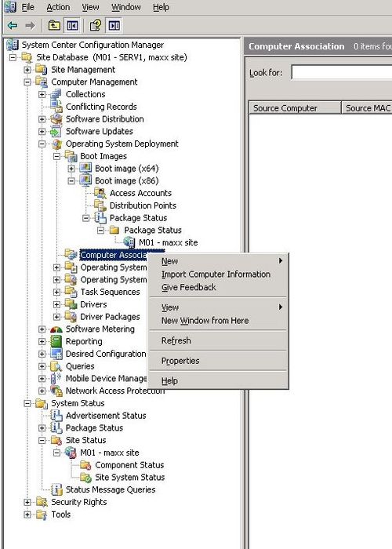
Task: Click the Operating System Deployment icon
Action: [x=56, y=144]
